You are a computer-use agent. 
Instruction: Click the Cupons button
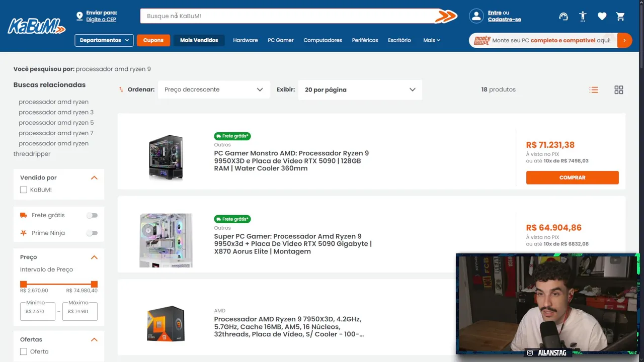tap(153, 40)
